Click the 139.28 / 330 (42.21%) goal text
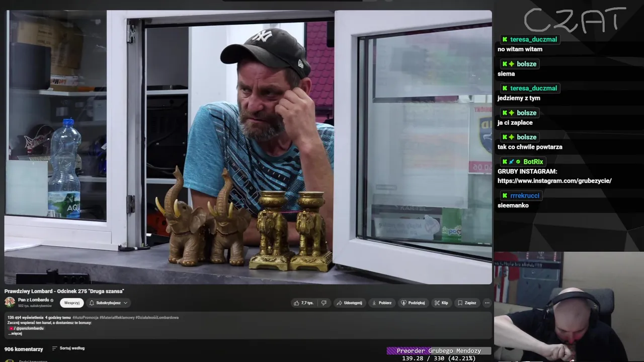This screenshot has height=362, width=644. (439, 358)
